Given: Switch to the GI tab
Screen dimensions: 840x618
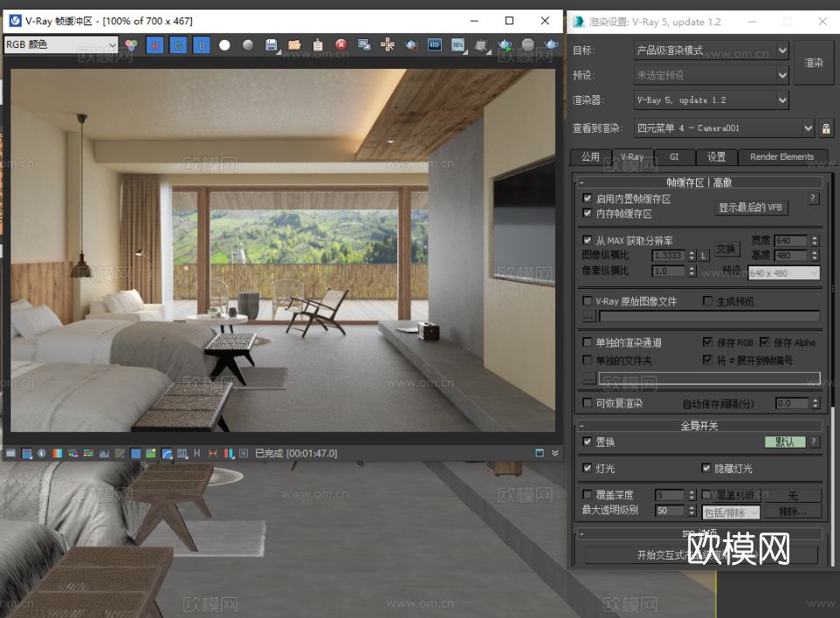Looking at the screenshot, I should coord(674,157).
